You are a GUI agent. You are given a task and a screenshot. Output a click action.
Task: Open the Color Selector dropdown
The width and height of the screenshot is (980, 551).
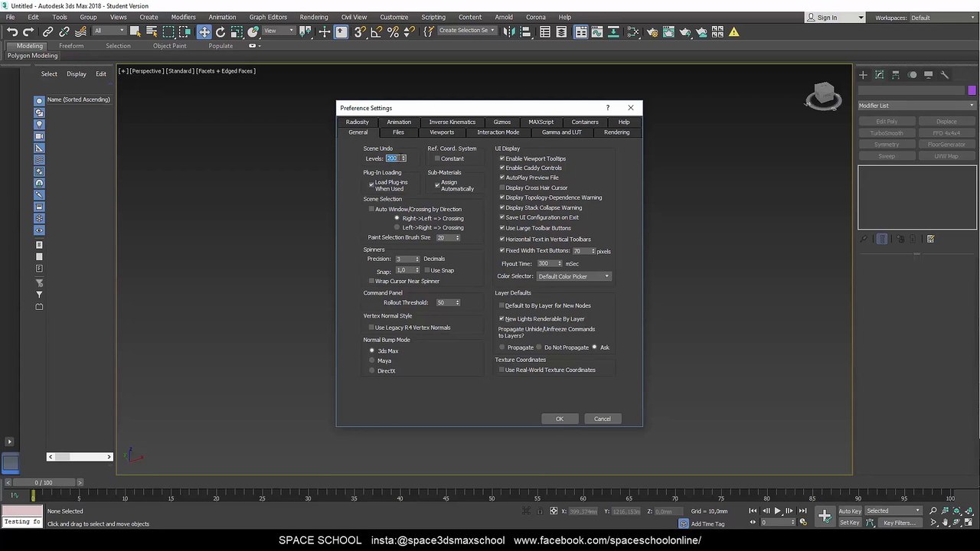(573, 276)
